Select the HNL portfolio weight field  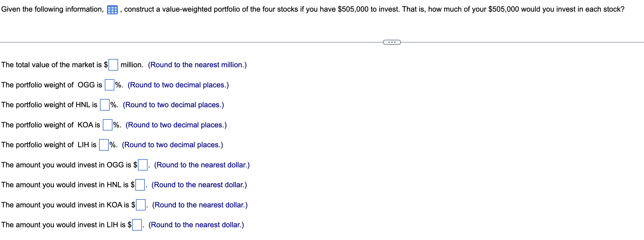(x=105, y=105)
